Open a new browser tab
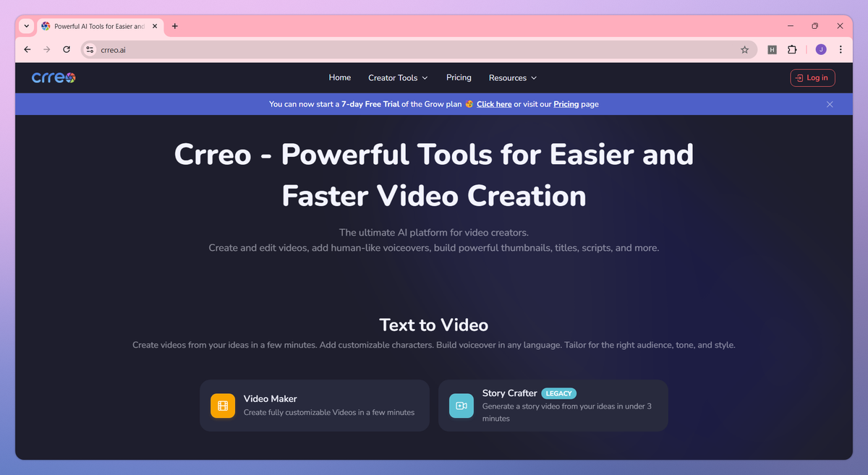Viewport: 868px width, 475px height. (174, 26)
